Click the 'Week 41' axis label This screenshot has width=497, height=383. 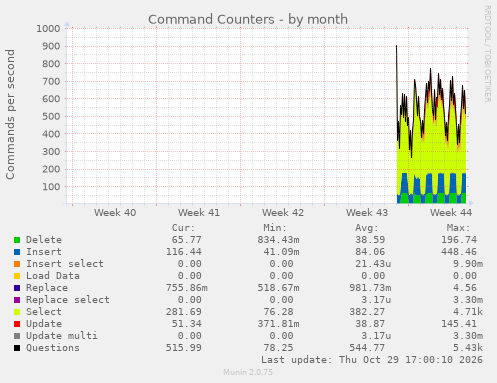coord(199,213)
